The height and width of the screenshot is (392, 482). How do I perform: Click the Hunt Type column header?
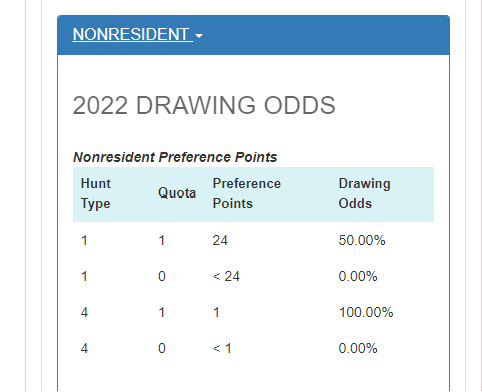pos(96,194)
